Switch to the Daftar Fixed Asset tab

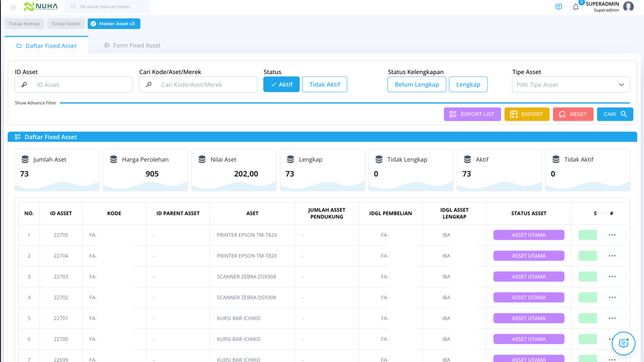click(x=46, y=46)
